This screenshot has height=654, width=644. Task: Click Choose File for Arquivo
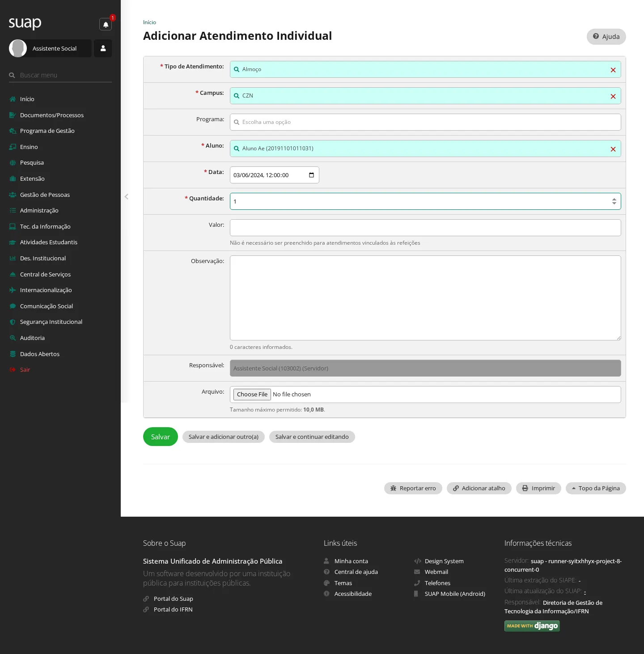252,394
